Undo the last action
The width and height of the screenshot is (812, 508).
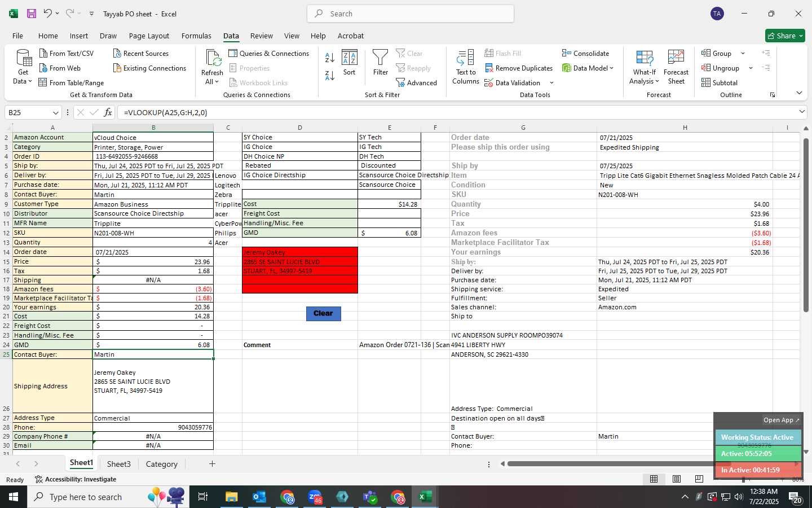pos(48,14)
